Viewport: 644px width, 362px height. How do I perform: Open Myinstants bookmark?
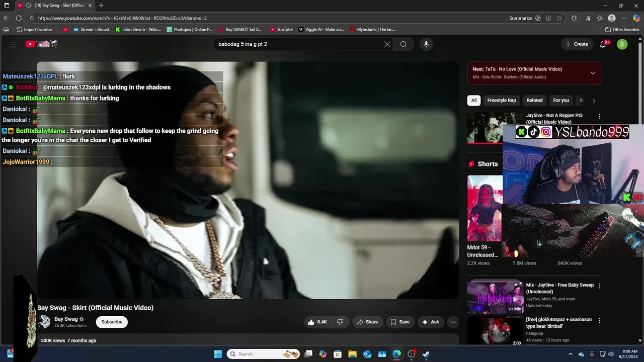[x=372, y=30]
